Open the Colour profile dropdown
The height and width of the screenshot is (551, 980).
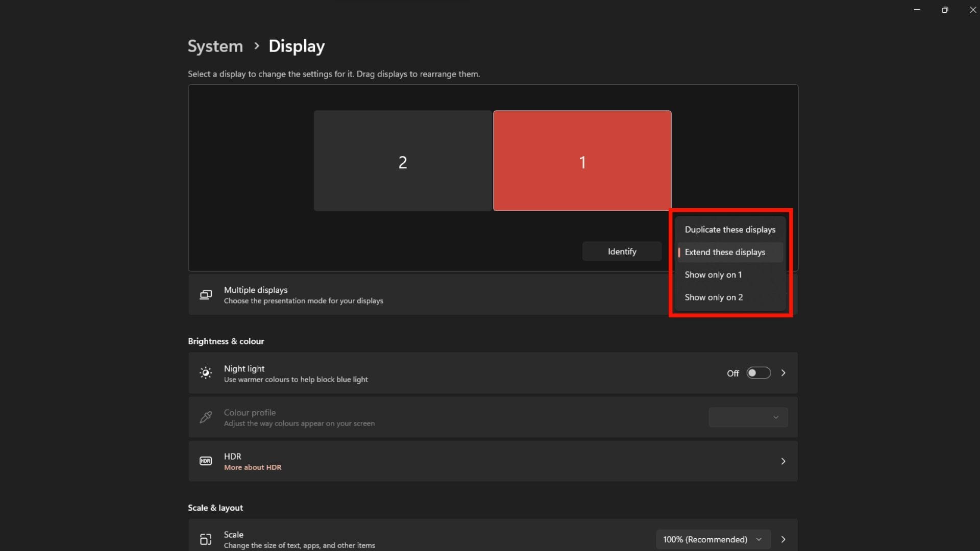(747, 417)
